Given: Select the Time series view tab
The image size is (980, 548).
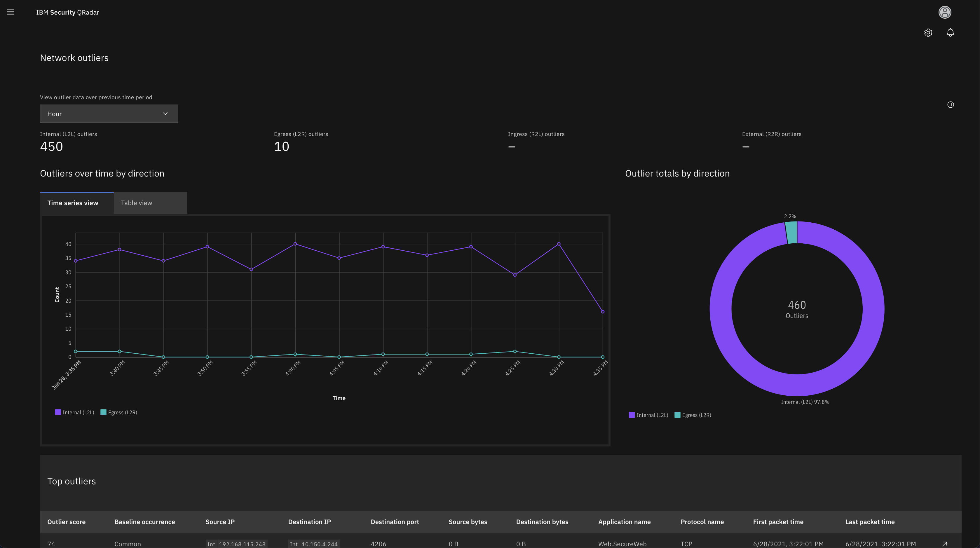Looking at the screenshot, I should (x=76, y=203).
